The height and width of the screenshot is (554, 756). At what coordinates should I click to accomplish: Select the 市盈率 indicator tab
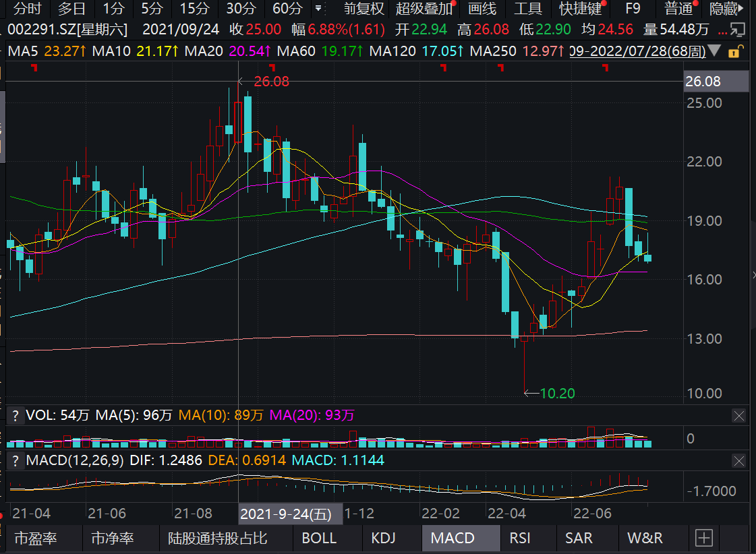coord(36,538)
